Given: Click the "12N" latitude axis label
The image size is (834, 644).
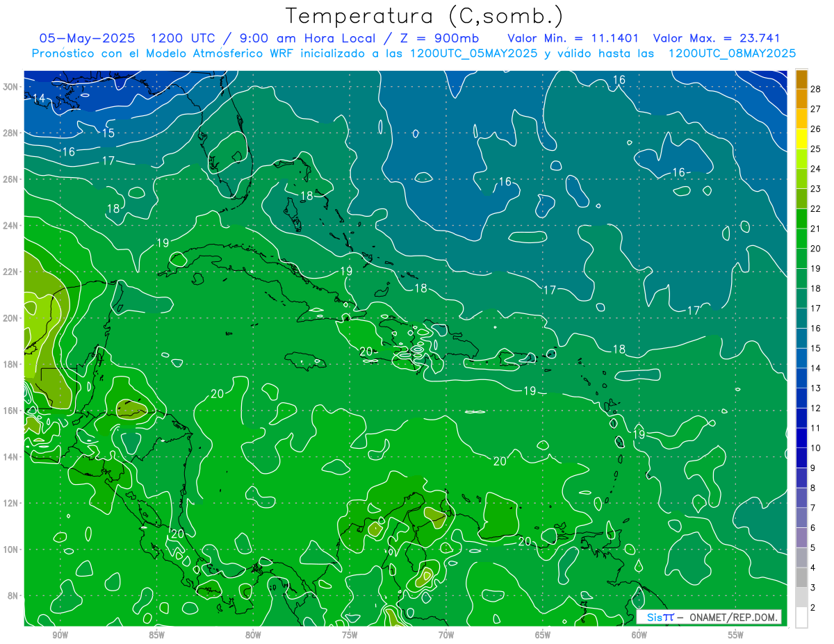Looking at the screenshot, I should pyautogui.click(x=11, y=503).
